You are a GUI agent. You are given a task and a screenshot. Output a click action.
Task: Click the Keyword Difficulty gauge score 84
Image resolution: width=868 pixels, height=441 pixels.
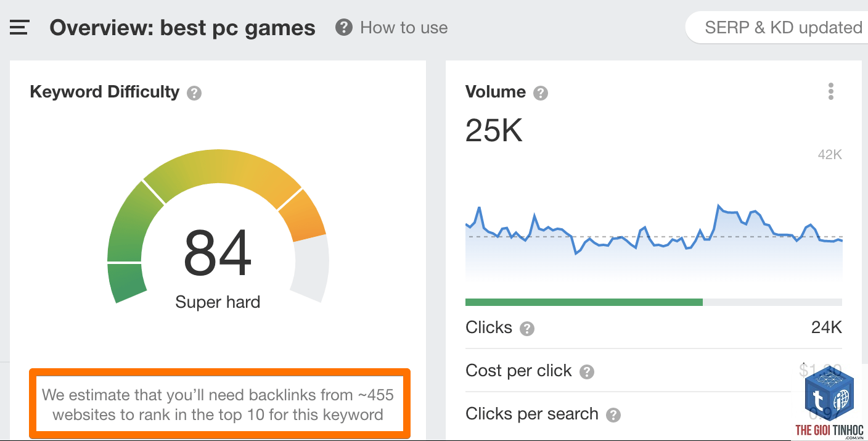click(x=218, y=253)
